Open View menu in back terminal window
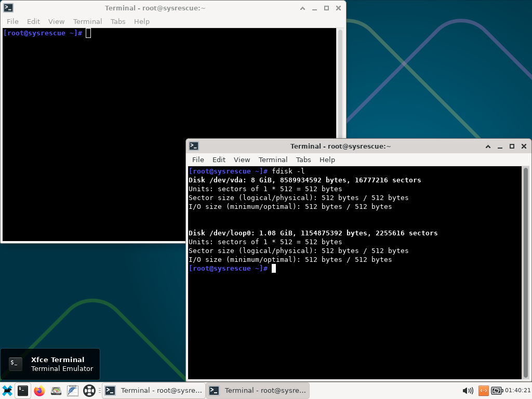 56,21
